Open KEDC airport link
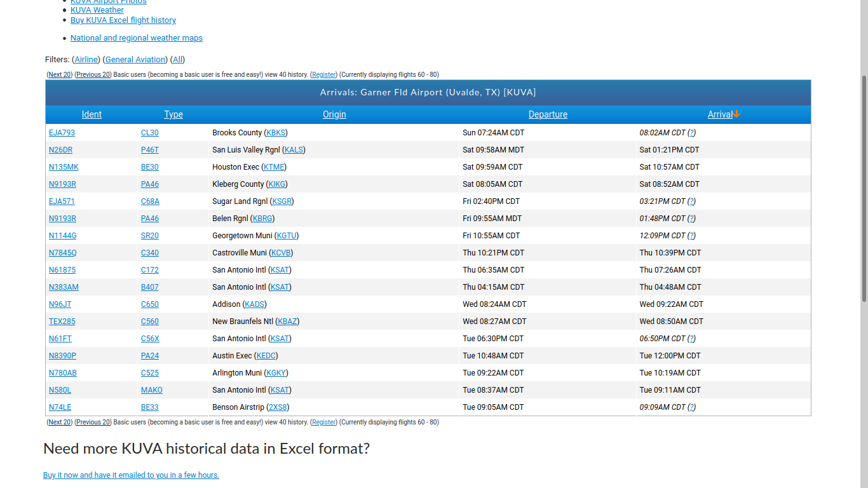Screen dimensions: 868x488 pyautogui.click(x=266, y=356)
